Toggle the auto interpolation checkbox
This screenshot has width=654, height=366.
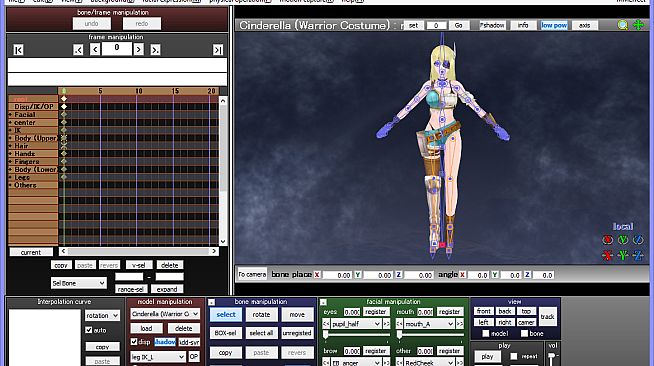(88, 330)
